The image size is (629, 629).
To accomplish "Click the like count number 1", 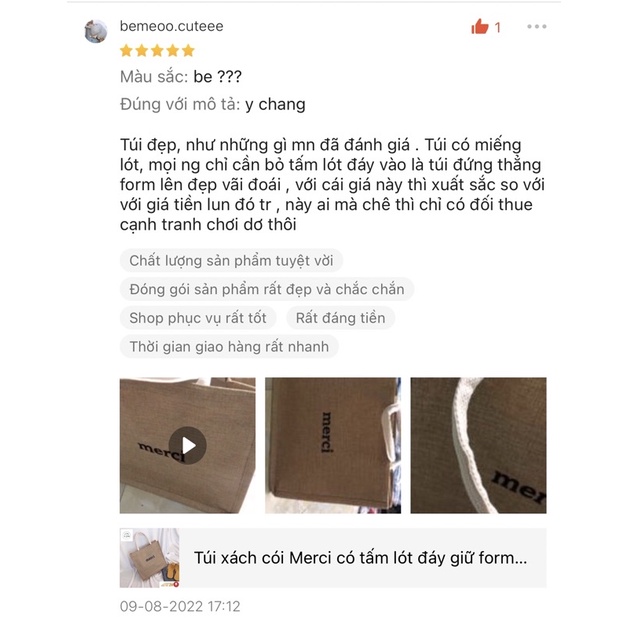I will click(x=497, y=28).
